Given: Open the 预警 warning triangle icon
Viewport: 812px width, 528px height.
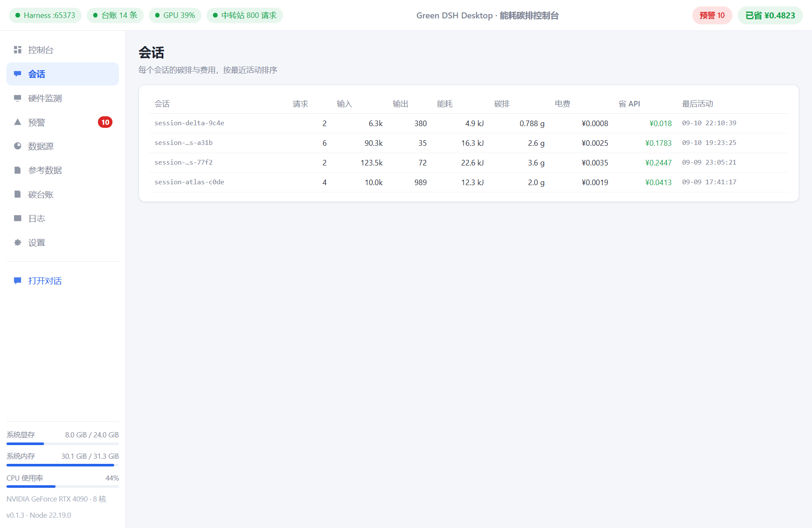Looking at the screenshot, I should (x=18, y=122).
